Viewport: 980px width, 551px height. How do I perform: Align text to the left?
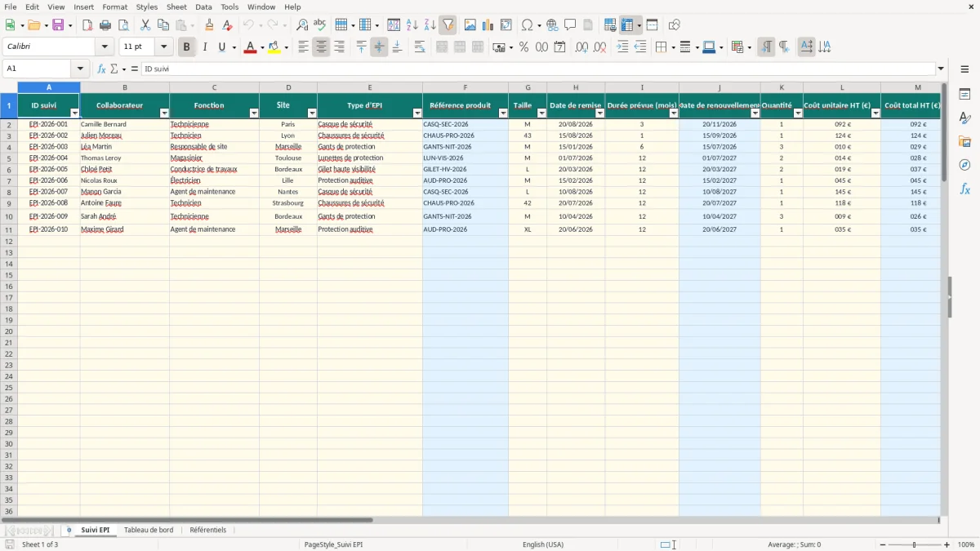303,47
